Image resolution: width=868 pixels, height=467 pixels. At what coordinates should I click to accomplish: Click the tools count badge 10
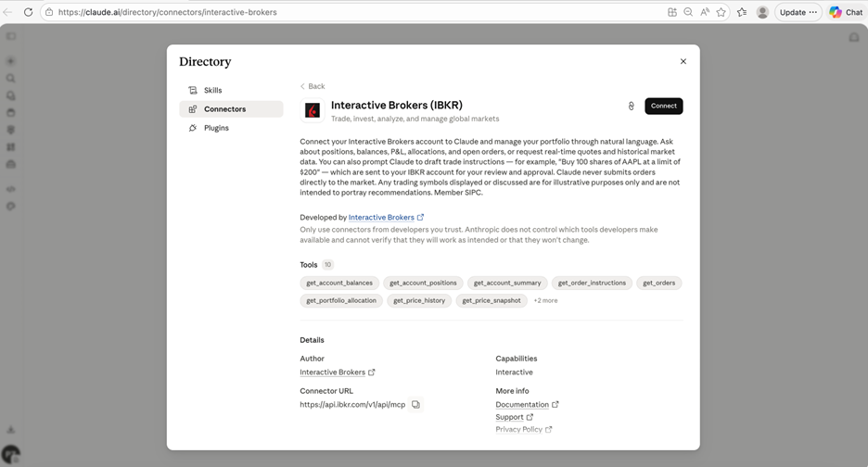[327, 265]
